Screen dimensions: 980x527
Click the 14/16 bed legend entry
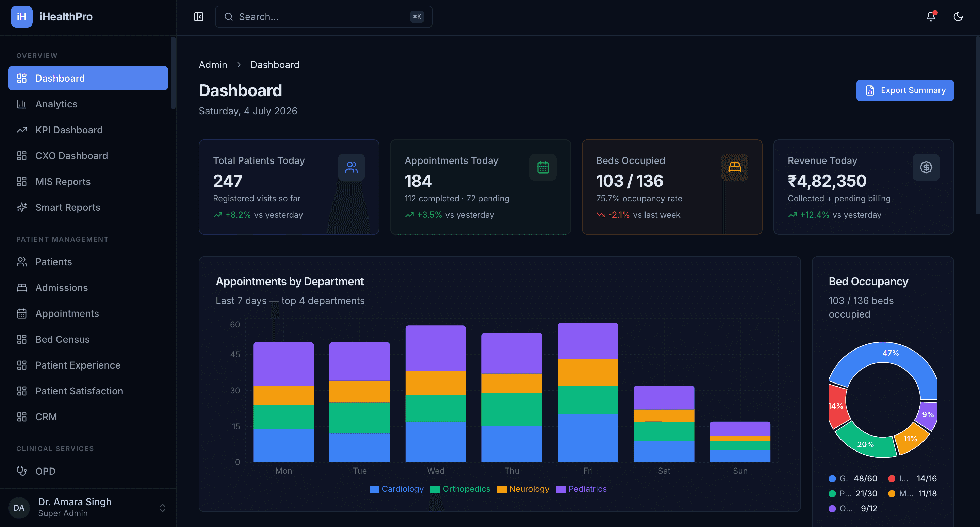[912, 479]
